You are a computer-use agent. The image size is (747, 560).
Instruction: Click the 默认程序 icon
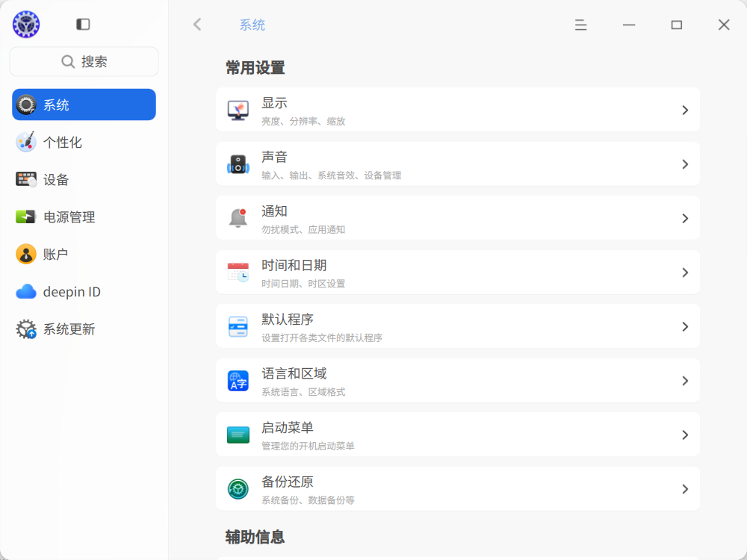click(238, 327)
